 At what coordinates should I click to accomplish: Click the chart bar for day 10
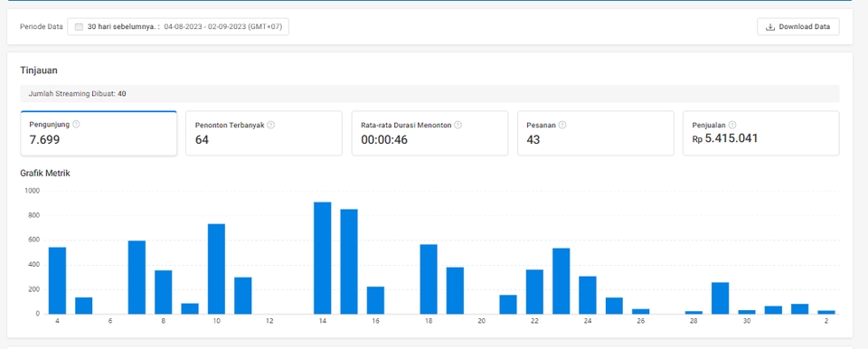coord(216,269)
